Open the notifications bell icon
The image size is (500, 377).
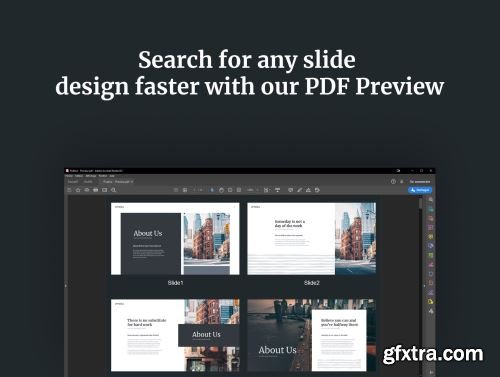point(402,182)
